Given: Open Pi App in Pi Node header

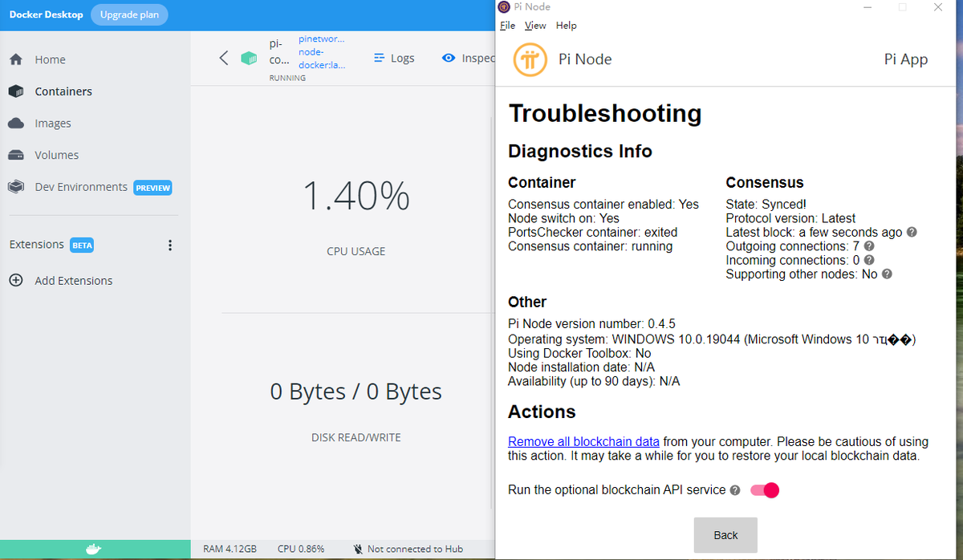Looking at the screenshot, I should pos(905,59).
